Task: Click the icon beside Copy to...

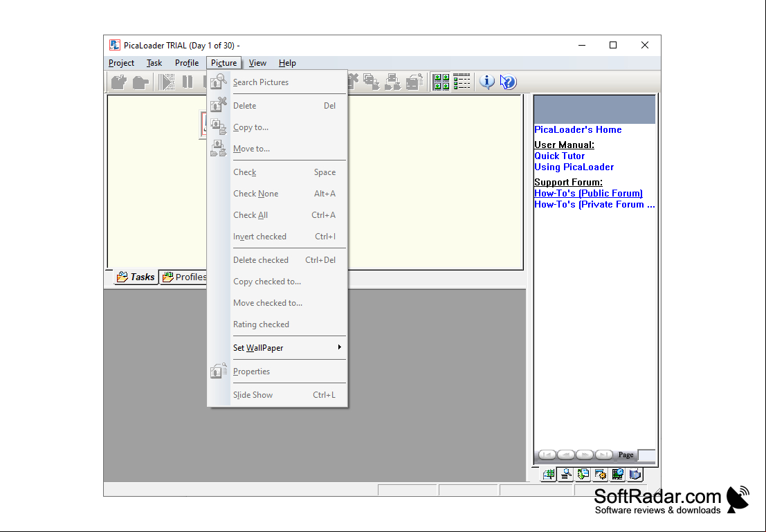Action: (x=219, y=127)
